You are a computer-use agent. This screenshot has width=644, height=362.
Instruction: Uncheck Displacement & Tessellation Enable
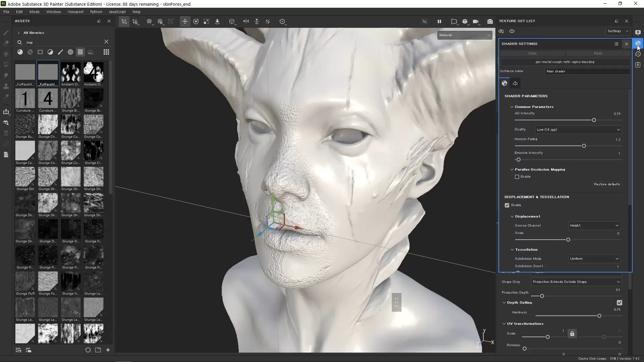coord(507,205)
